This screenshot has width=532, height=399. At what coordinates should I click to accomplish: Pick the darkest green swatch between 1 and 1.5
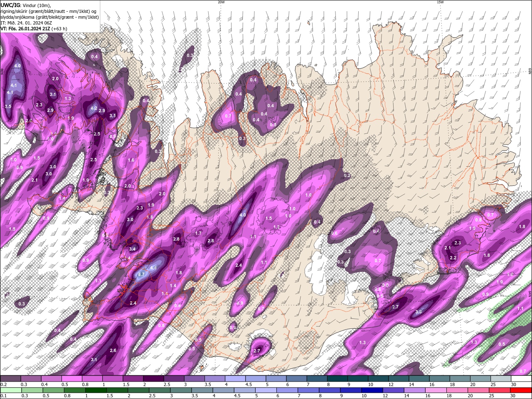96,390
